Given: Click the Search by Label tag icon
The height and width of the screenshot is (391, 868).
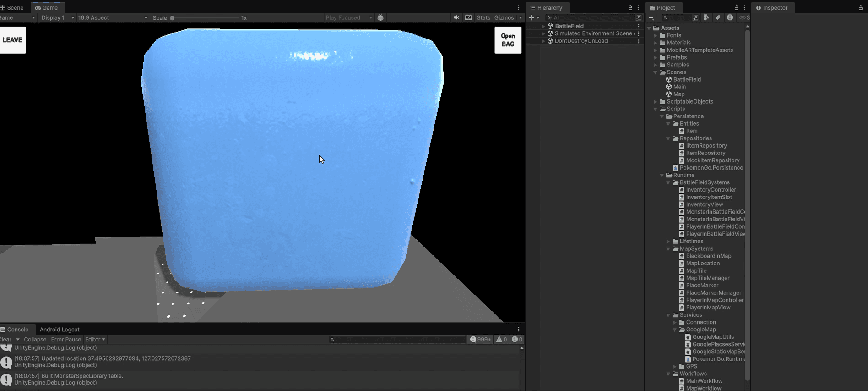Looking at the screenshot, I should point(718,17).
